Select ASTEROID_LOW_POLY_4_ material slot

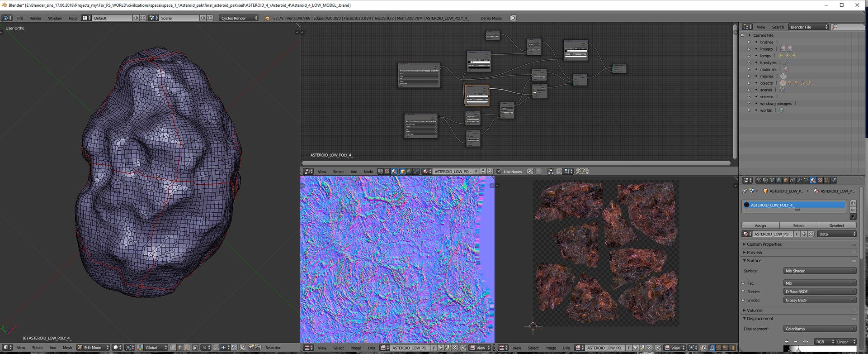point(794,205)
